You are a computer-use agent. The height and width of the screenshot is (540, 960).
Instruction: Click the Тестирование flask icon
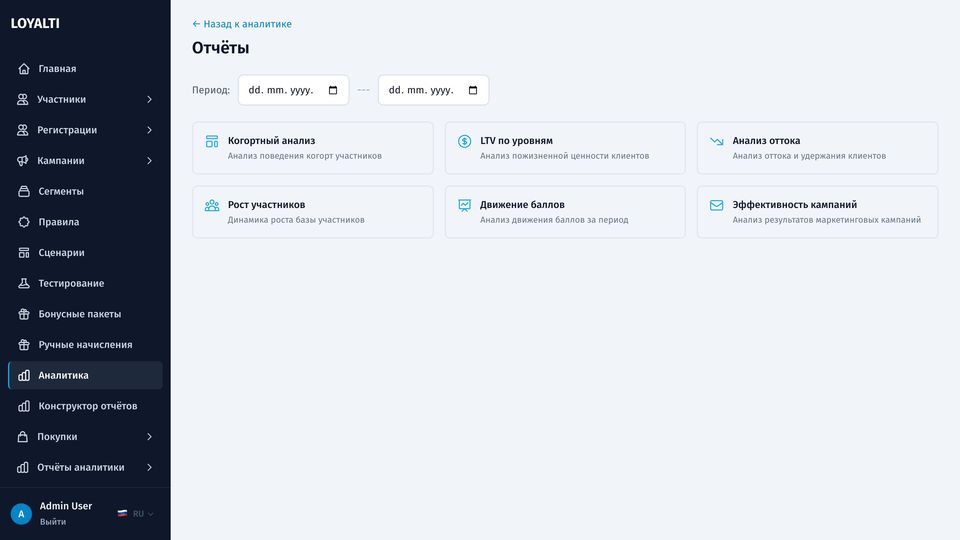24,283
